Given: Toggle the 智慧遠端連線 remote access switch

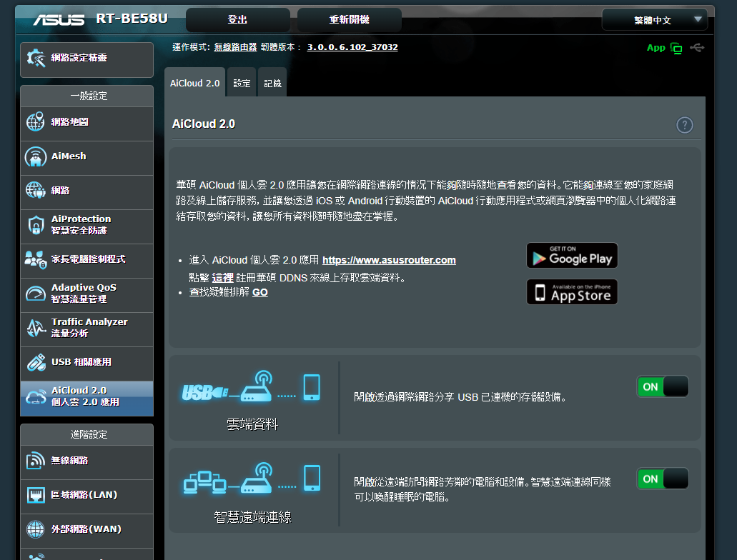Looking at the screenshot, I should tap(662, 479).
